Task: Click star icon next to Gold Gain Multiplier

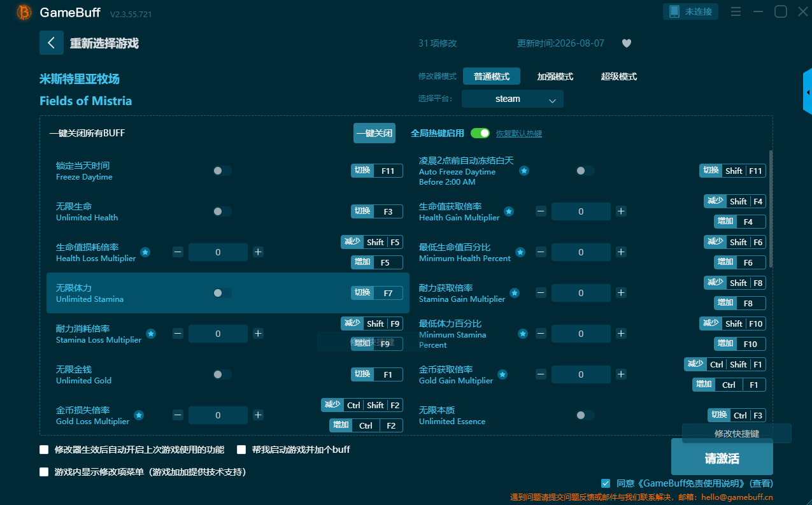Action: 502,374
